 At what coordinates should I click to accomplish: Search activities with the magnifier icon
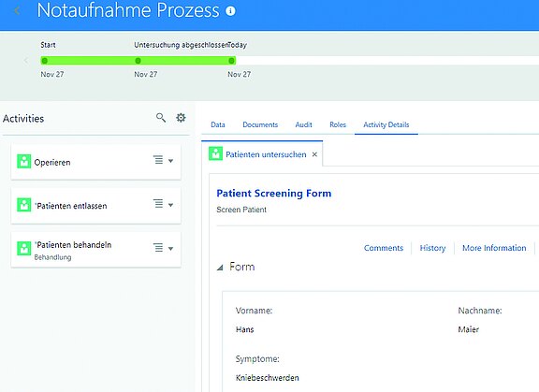click(x=161, y=118)
